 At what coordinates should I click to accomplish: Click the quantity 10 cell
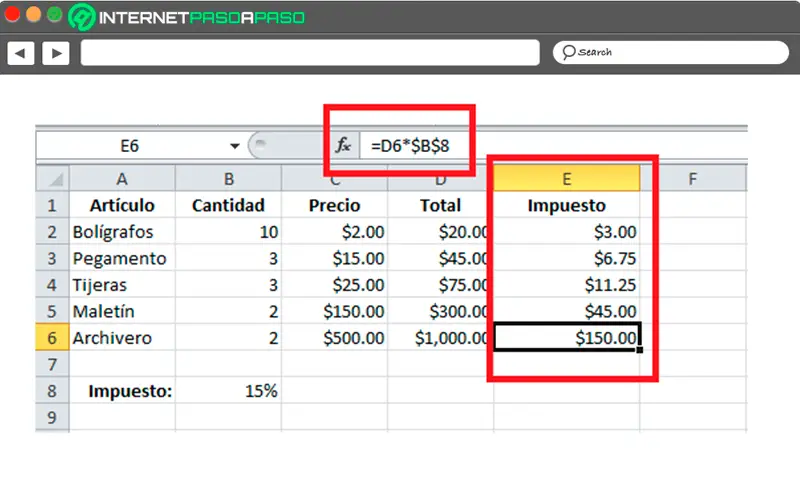coord(229,232)
